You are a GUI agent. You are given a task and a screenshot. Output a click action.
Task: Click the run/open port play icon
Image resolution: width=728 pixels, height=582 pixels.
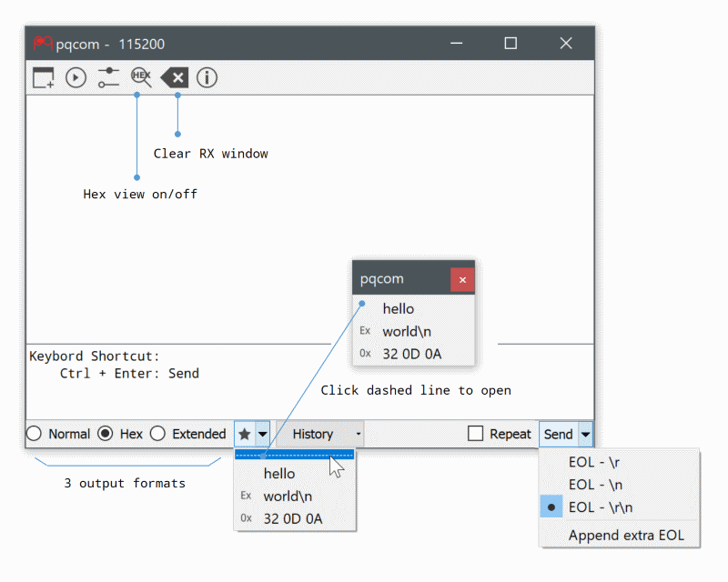[x=76, y=77]
